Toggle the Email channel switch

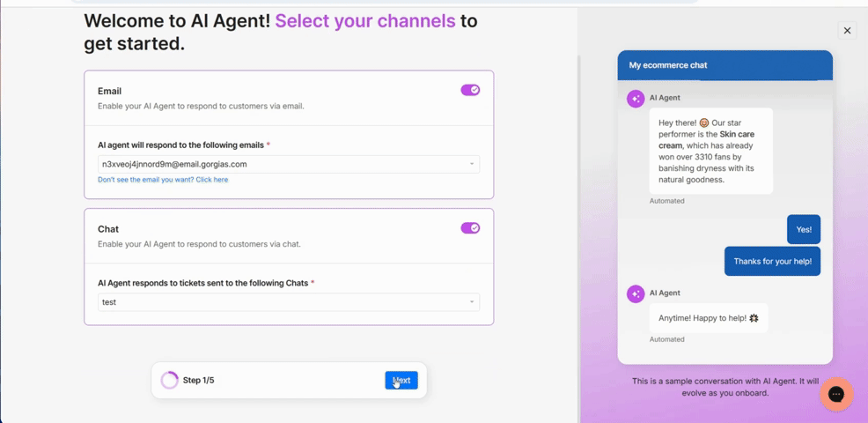tap(470, 90)
